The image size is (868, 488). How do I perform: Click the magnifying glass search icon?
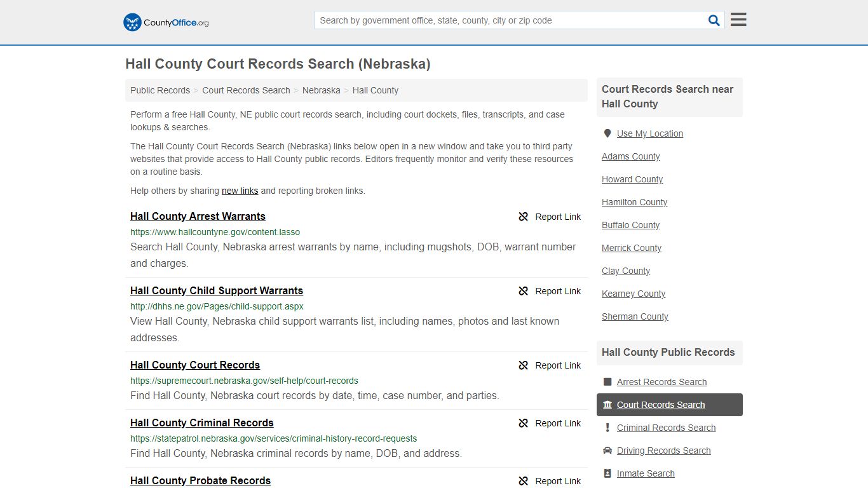pyautogui.click(x=714, y=20)
